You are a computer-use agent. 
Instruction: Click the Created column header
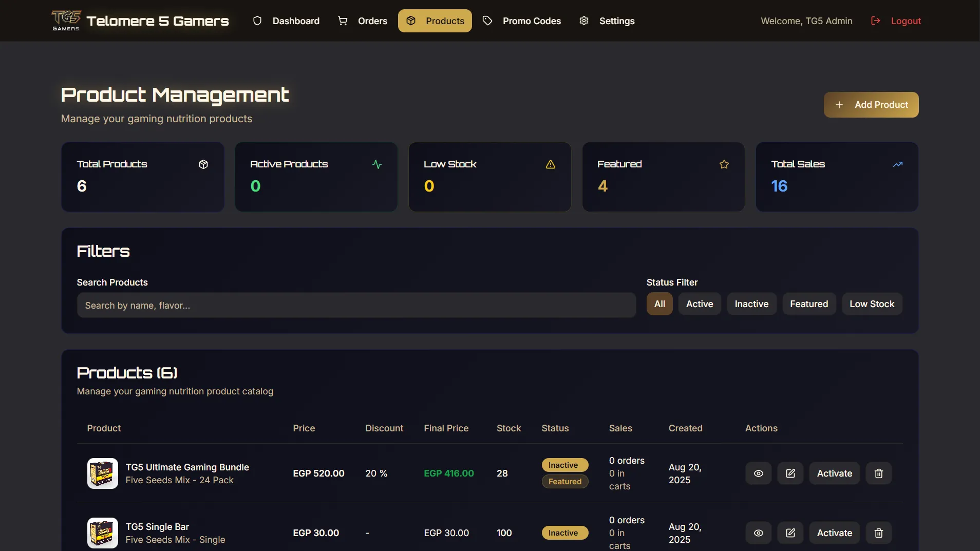tap(685, 428)
